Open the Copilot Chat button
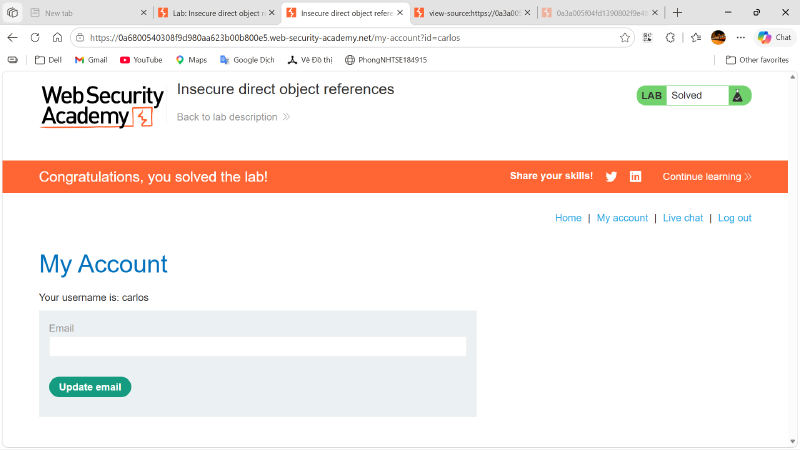Image resolution: width=800 pixels, height=450 pixels. point(774,37)
